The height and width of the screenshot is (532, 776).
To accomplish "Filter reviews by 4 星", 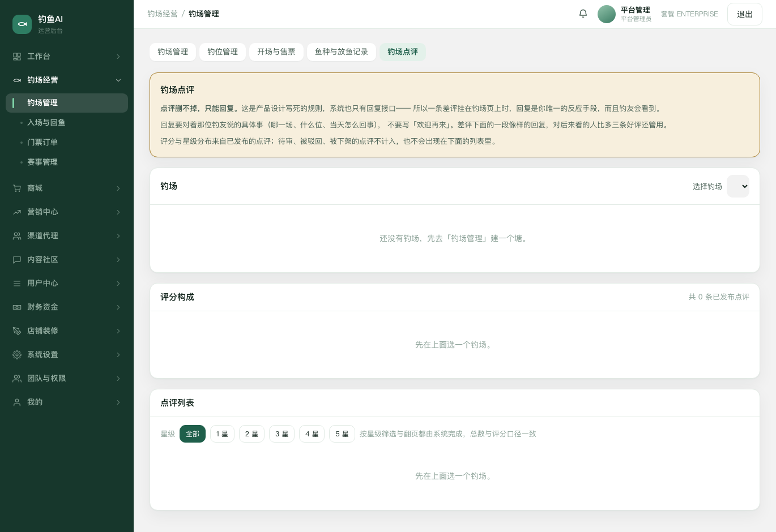I will [x=312, y=434].
